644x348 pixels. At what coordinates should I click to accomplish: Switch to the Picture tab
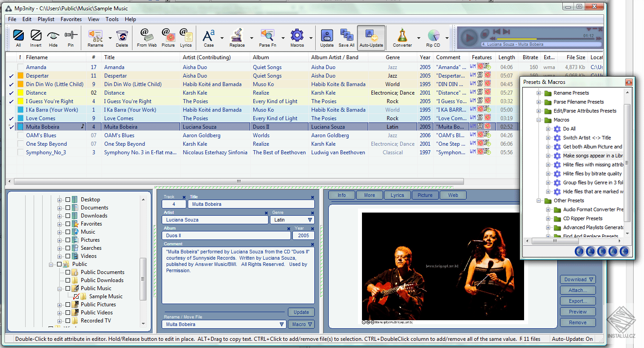pyautogui.click(x=424, y=195)
